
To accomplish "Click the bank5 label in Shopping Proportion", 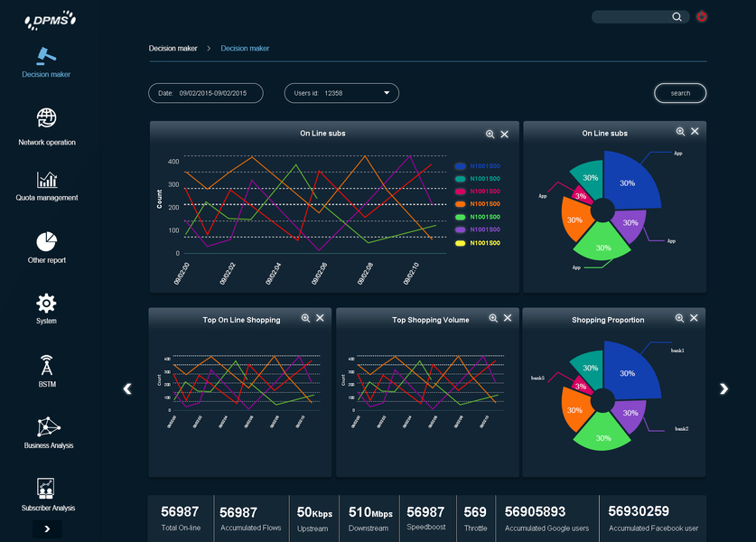I will (537, 378).
